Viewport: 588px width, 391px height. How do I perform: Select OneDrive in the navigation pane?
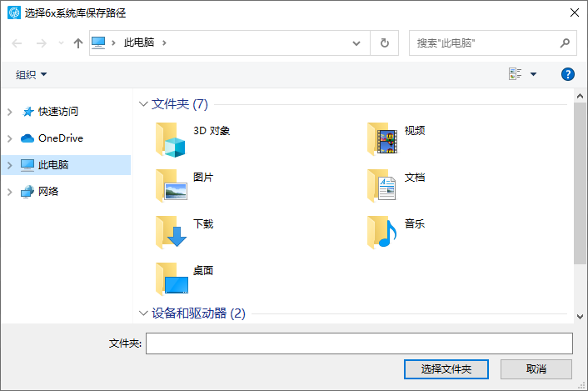tap(61, 138)
